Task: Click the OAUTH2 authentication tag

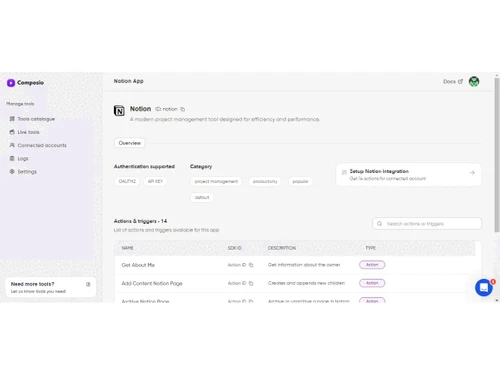Action: pyautogui.click(x=127, y=181)
